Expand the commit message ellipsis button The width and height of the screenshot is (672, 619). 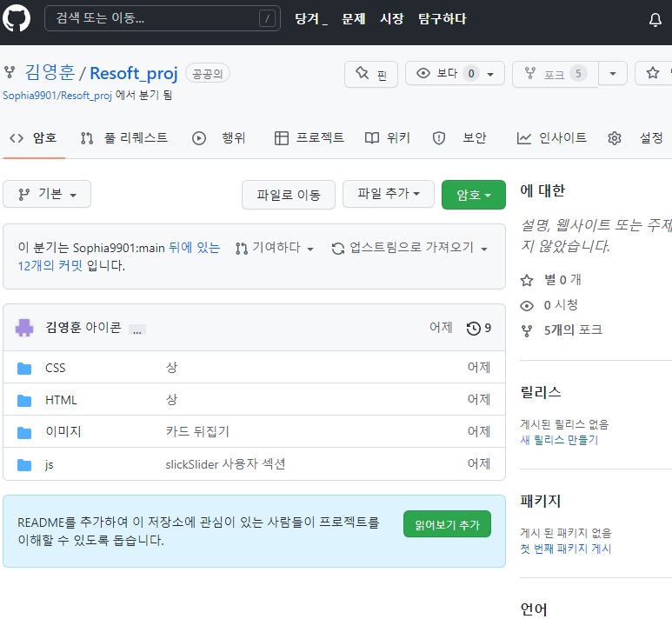[137, 329]
